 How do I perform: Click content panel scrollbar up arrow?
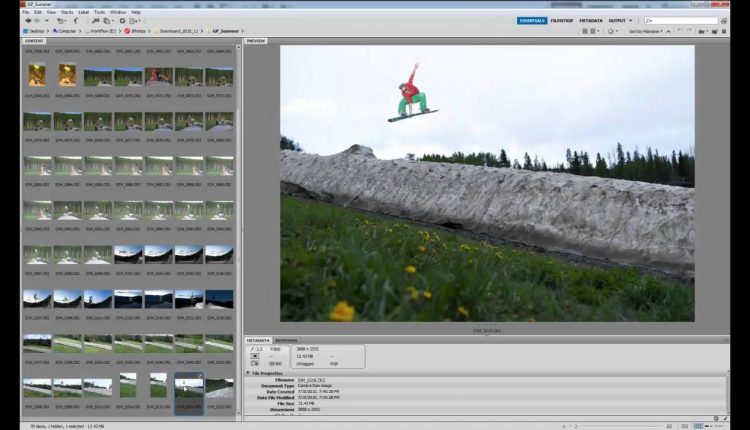(x=239, y=47)
